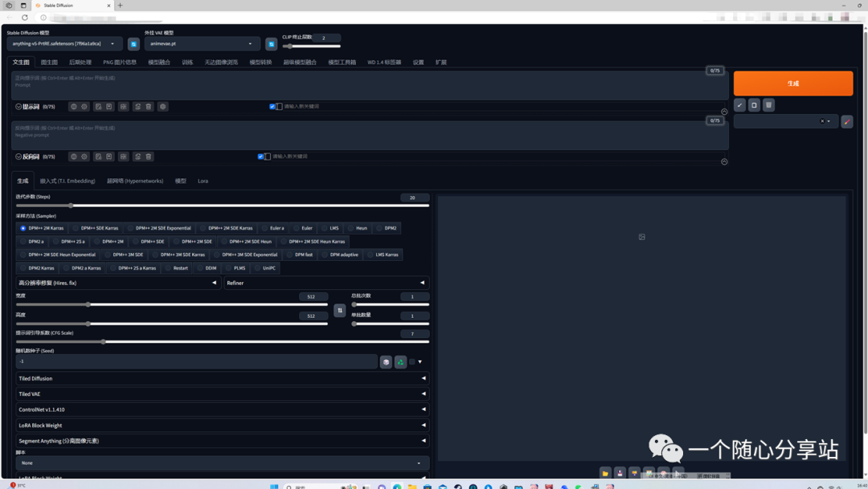Open the PNG 图片信息 tab
868x489 pixels.
(120, 63)
